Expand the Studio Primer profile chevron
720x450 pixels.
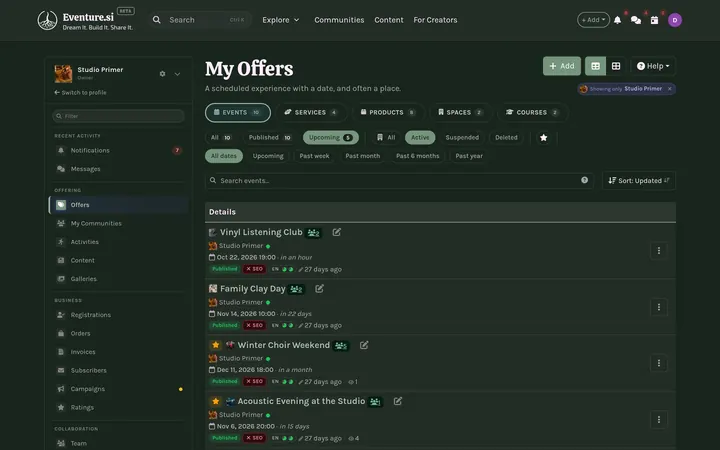177,73
